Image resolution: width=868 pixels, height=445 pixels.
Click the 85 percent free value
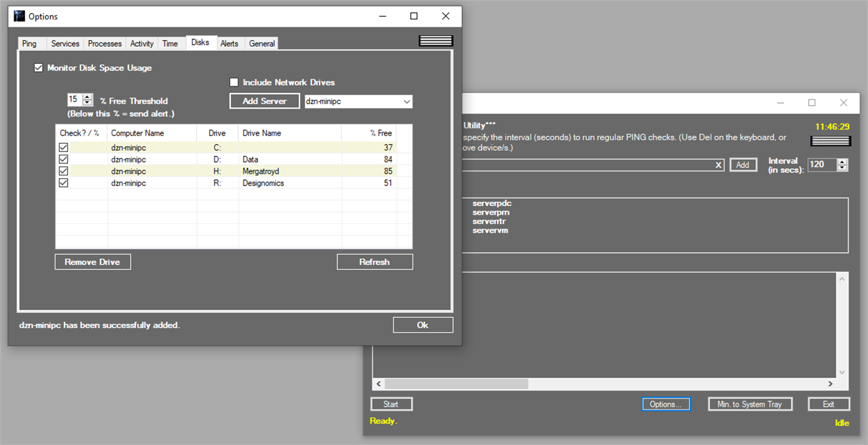pos(388,171)
